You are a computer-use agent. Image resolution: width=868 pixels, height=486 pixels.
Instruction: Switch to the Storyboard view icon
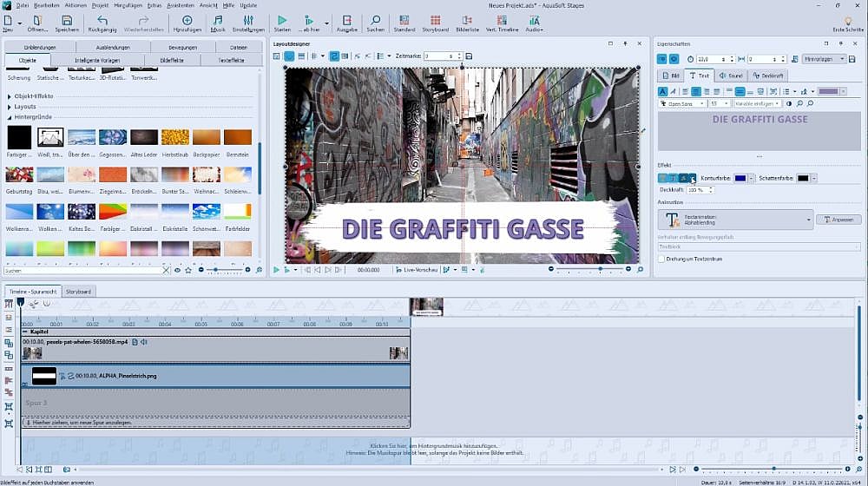[x=436, y=21]
